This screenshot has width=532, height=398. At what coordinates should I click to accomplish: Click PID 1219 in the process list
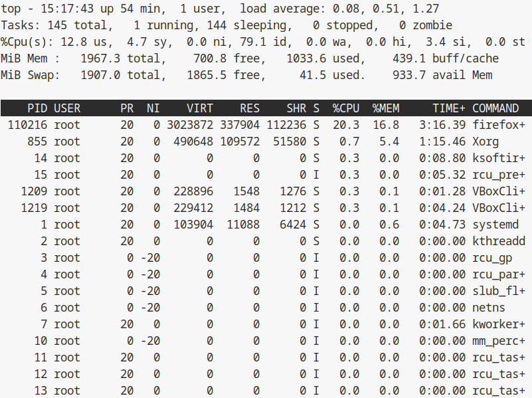34,208
